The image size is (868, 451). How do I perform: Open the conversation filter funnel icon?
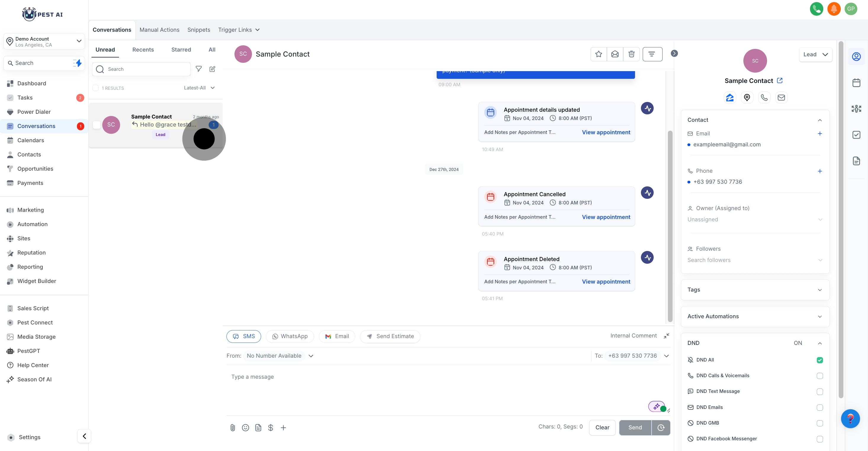click(x=198, y=69)
